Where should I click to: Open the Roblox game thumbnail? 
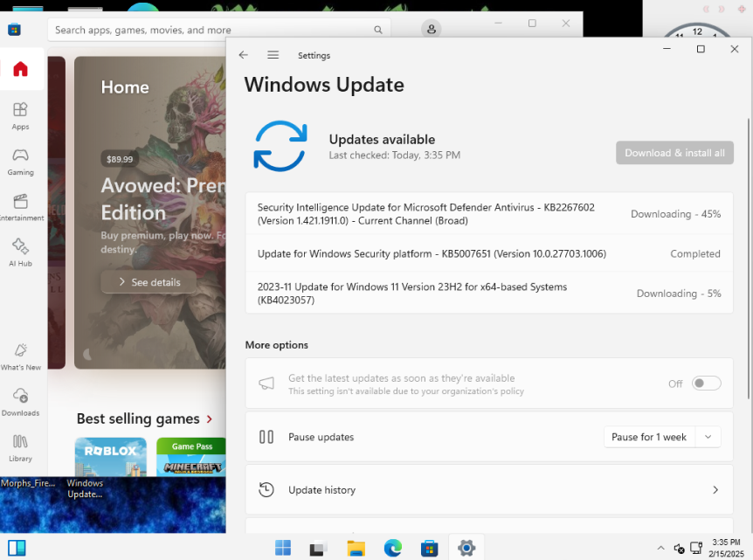click(111, 457)
